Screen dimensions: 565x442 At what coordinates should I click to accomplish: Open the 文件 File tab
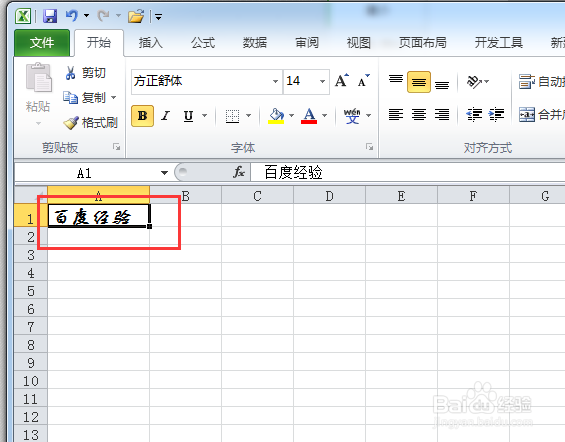coord(42,43)
